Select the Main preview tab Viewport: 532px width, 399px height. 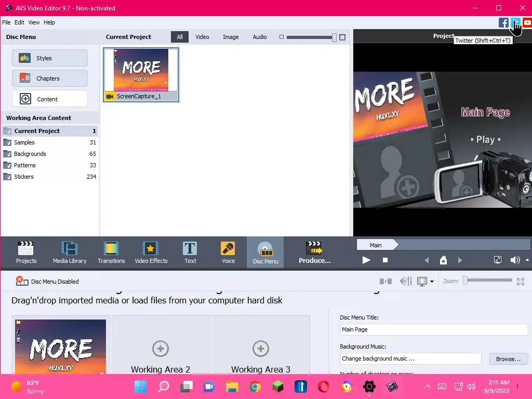377,245
